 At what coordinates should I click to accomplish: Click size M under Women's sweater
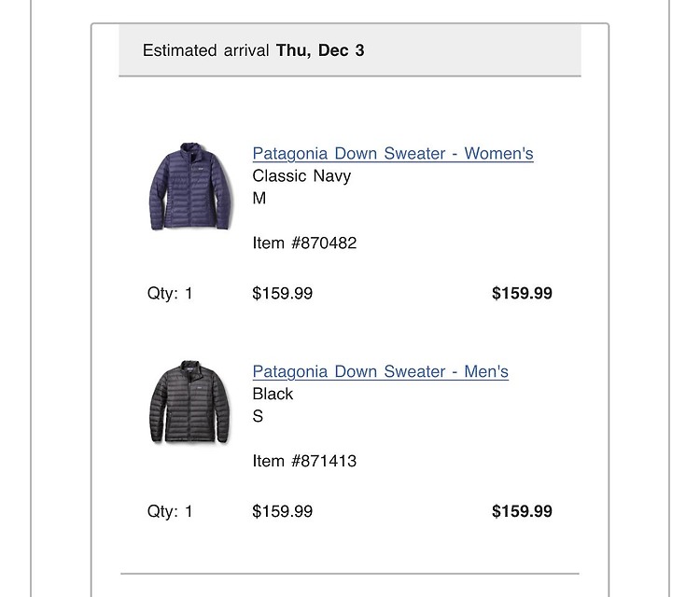259,198
